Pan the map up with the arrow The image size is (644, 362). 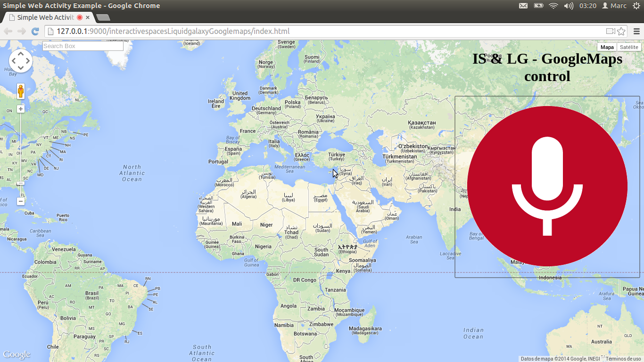(21, 54)
